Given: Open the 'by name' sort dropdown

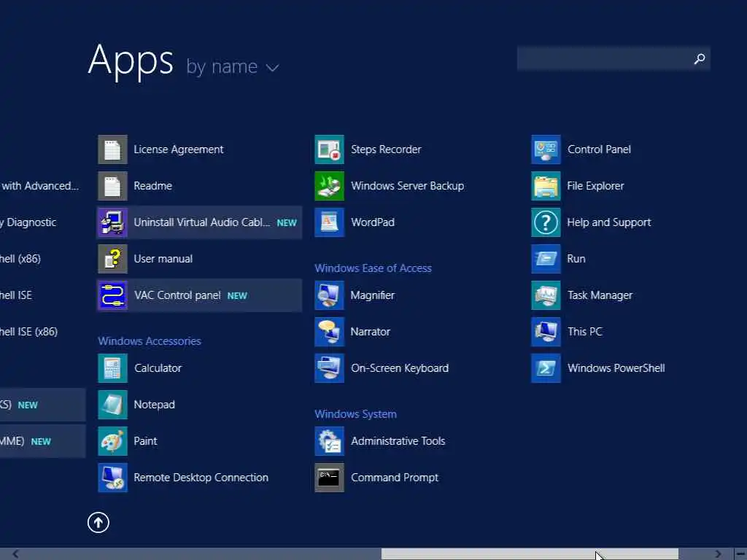Looking at the screenshot, I should click(x=233, y=66).
